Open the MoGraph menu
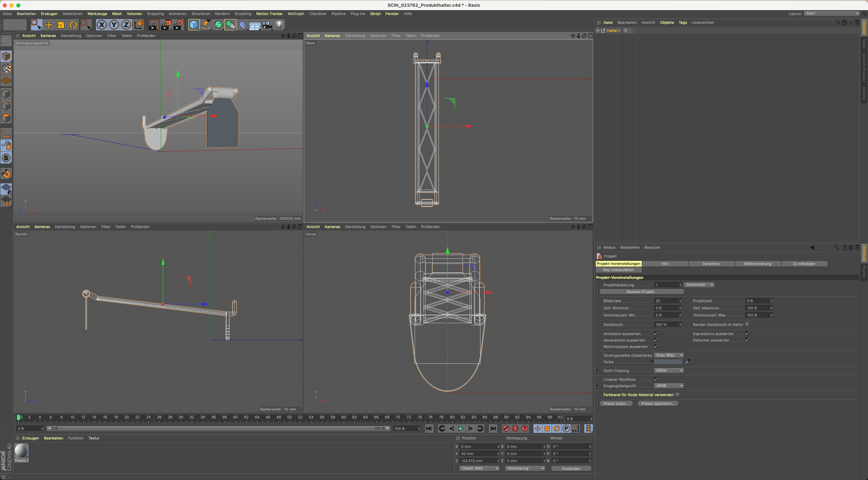868x480 pixels. 295,14
